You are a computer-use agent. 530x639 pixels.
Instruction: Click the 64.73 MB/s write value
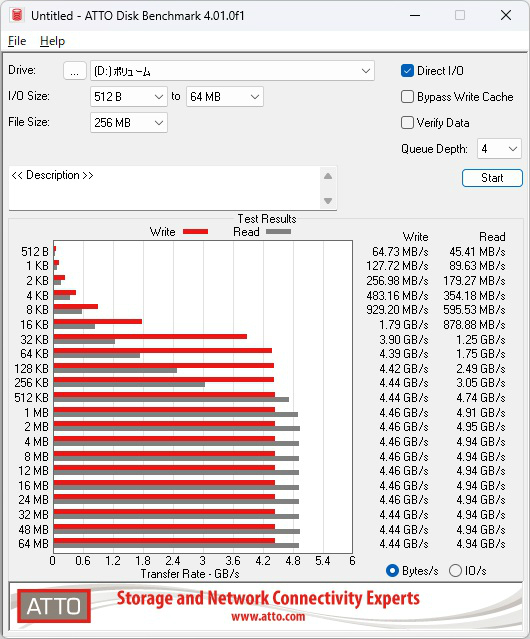pyautogui.click(x=400, y=252)
